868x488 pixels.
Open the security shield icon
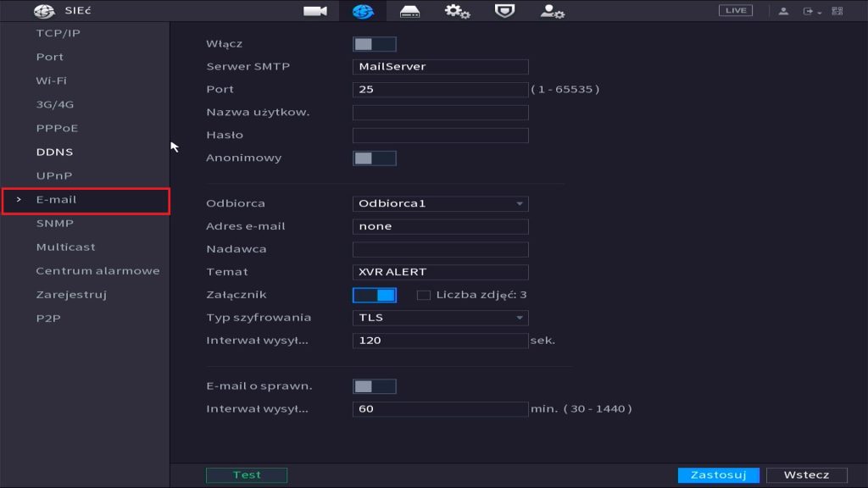[x=504, y=11]
